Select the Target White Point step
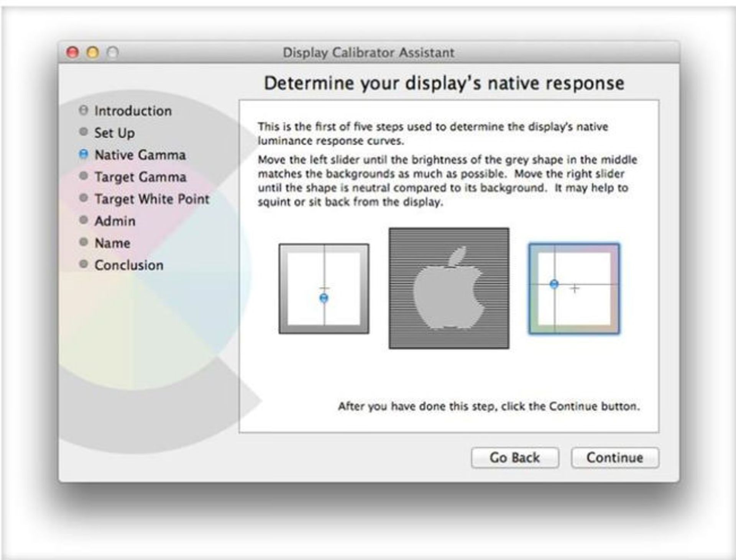Image resolution: width=736 pixels, height=560 pixels. pos(144,199)
